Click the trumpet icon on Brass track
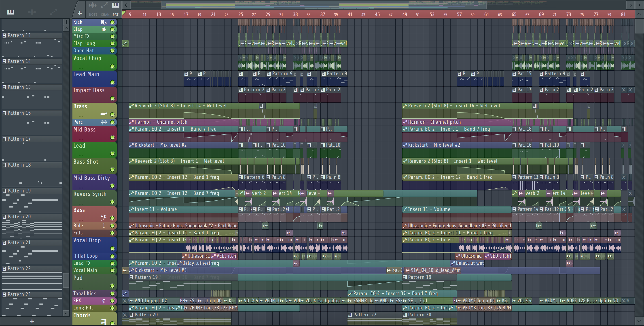The image size is (644, 326). tap(104, 114)
